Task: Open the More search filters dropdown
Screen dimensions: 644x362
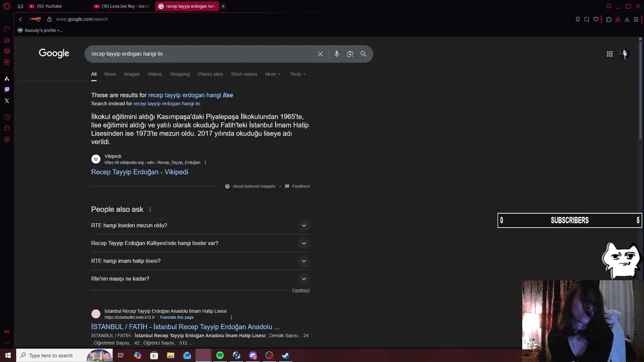Action: tap(273, 74)
